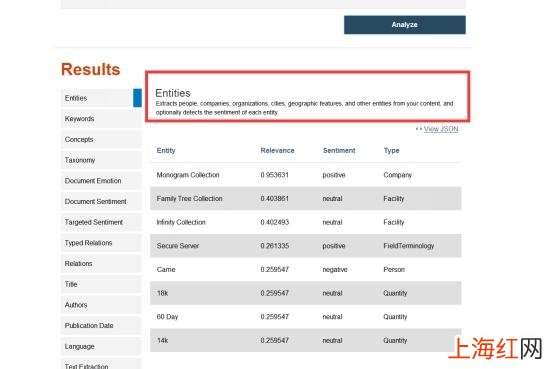Click the Type column header
Screen dimensions: 554x369
click(x=391, y=151)
